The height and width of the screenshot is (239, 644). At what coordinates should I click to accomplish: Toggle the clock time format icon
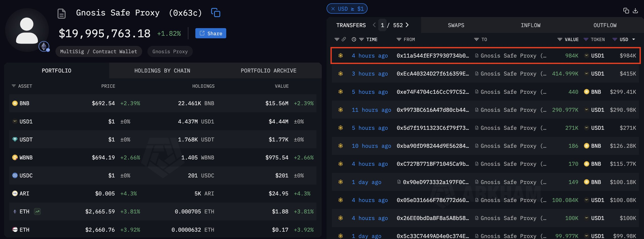click(x=354, y=39)
